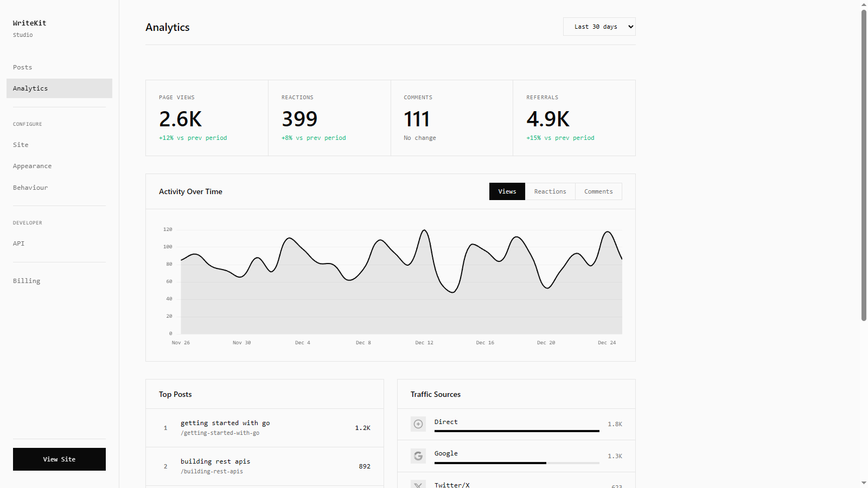
Task: Open Posts in the sidebar
Action: [x=23, y=67]
